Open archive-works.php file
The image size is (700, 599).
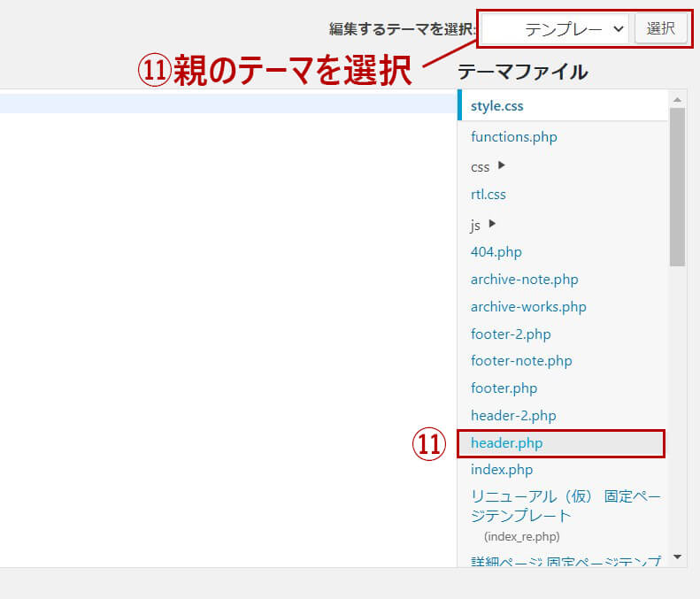[528, 307]
